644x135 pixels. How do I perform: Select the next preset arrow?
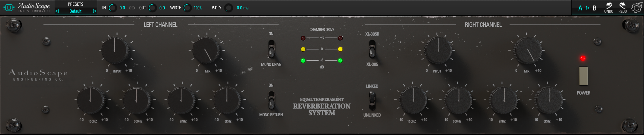(95, 11)
